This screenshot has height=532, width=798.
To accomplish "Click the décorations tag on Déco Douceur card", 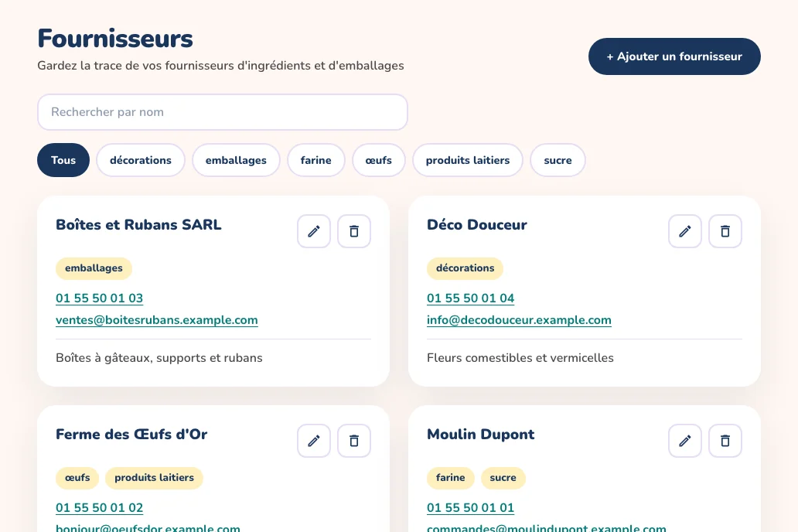I will pyautogui.click(x=465, y=268).
